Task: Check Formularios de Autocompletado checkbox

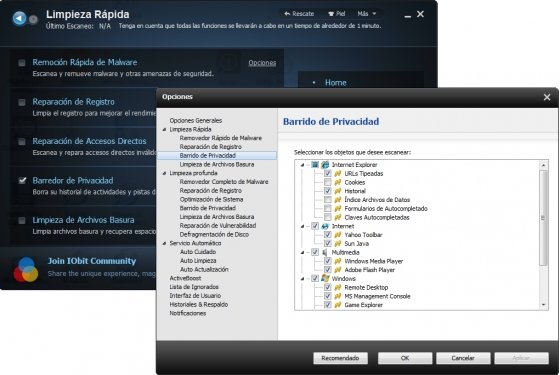Action: click(x=328, y=209)
